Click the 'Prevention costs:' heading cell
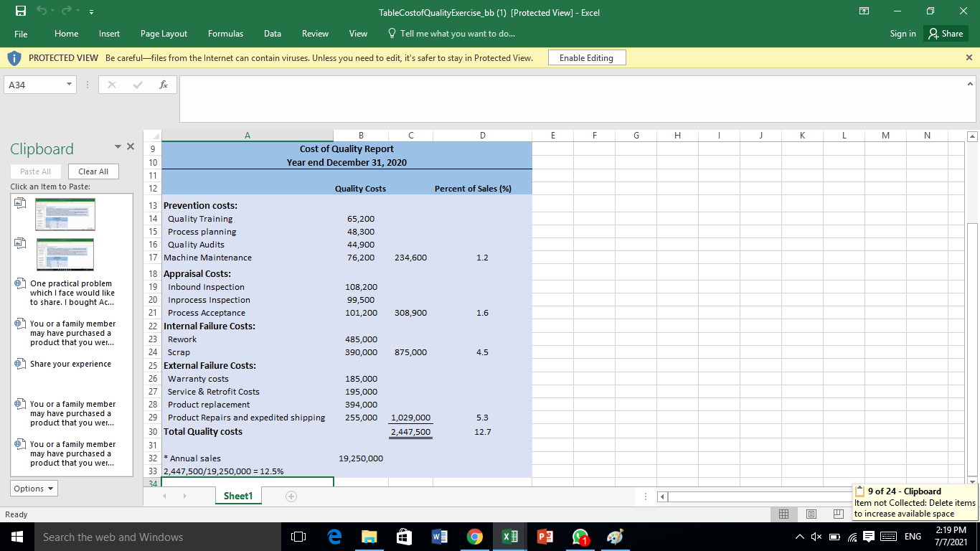This screenshot has width=980, height=551. pyautogui.click(x=248, y=205)
